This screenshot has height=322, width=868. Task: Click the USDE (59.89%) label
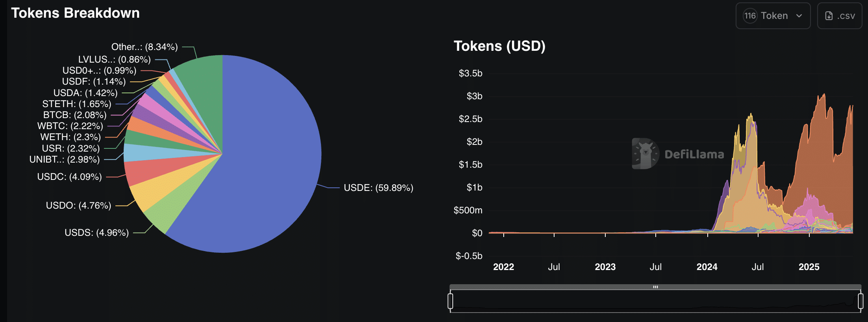tap(378, 188)
